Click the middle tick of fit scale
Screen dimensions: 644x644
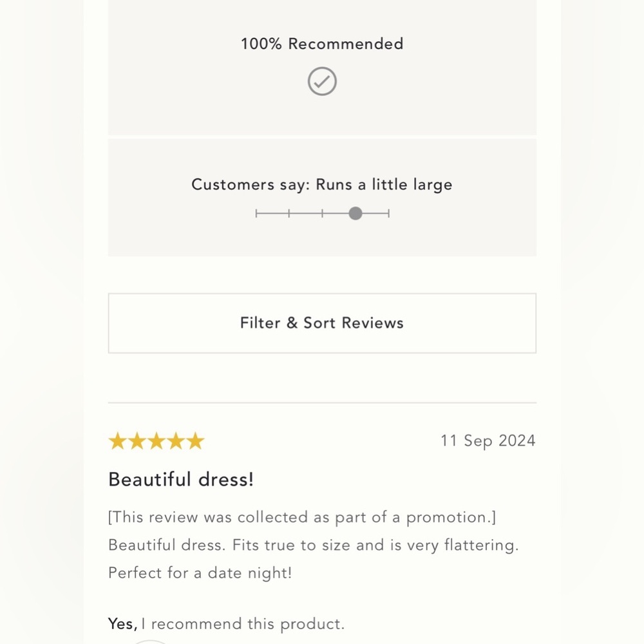click(323, 213)
